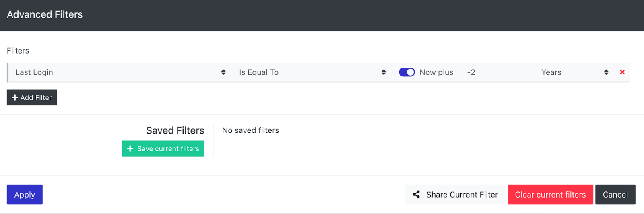Click the up-down arrows beside Is Equal To
Image resolution: width=644 pixels, height=214 pixels.
384,72
